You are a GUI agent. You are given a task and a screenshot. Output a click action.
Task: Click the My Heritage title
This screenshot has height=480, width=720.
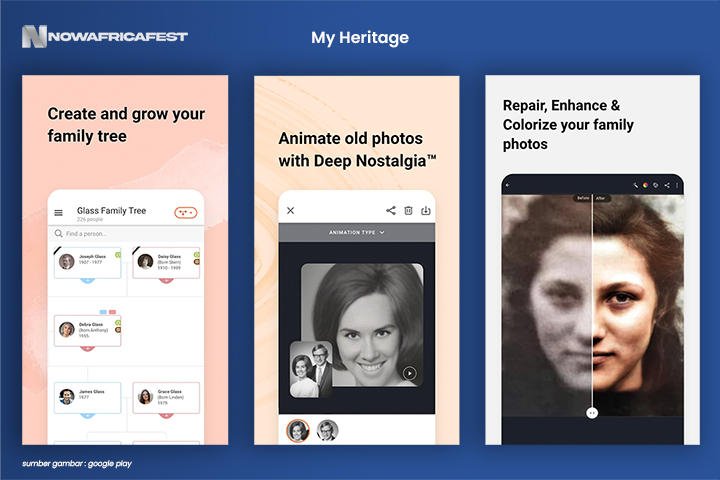tap(360, 38)
